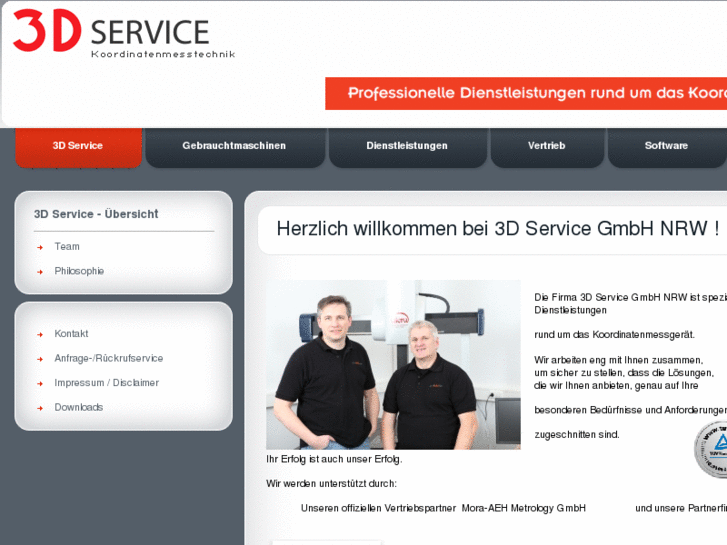Open Impressum / Disclaimer link
This screenshot has width=727, height=545.
(107, 383)
